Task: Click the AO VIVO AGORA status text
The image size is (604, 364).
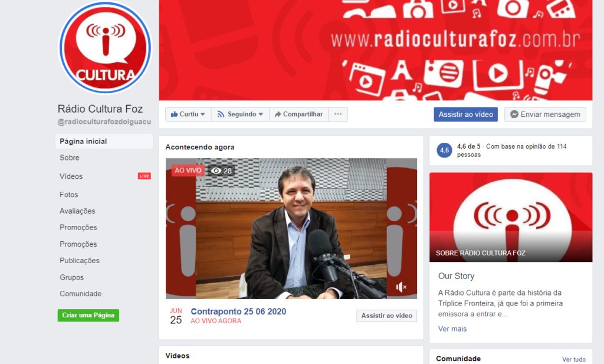Action: point(216,321)
